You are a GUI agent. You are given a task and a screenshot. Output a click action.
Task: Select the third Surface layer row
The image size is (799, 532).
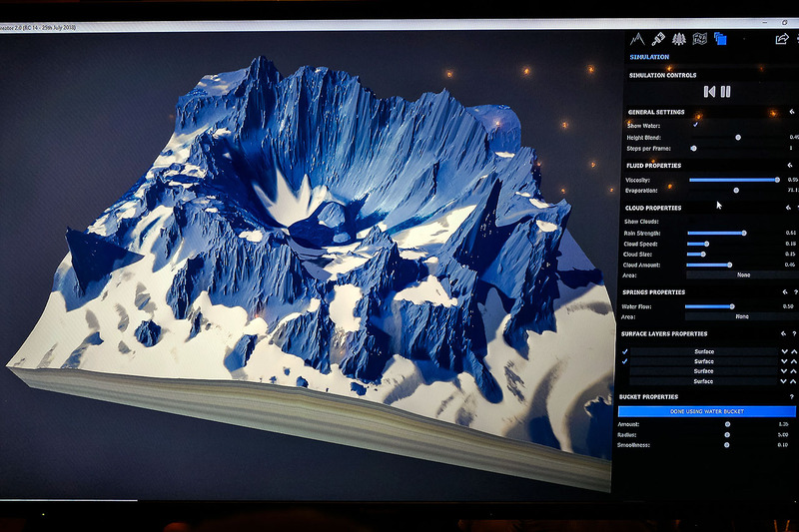(x=703, y=371)
